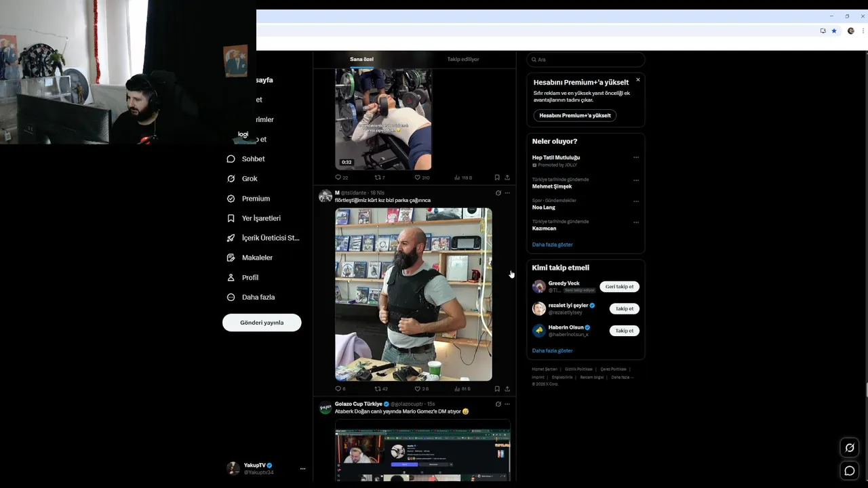The width and height of the screenshot is (868, 488).
Task: Open Greedy Veck profile avatar
Action: pos(539,287)
